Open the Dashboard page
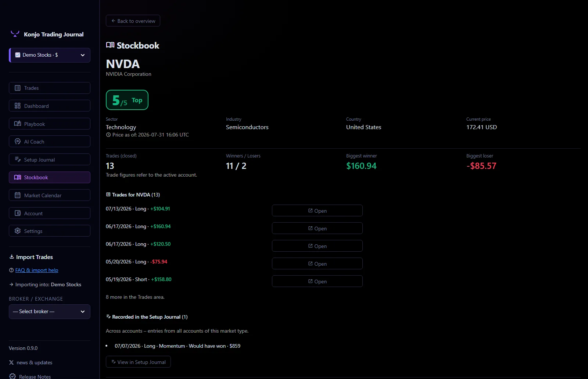 pyautogui.click(x=50, y=106)
